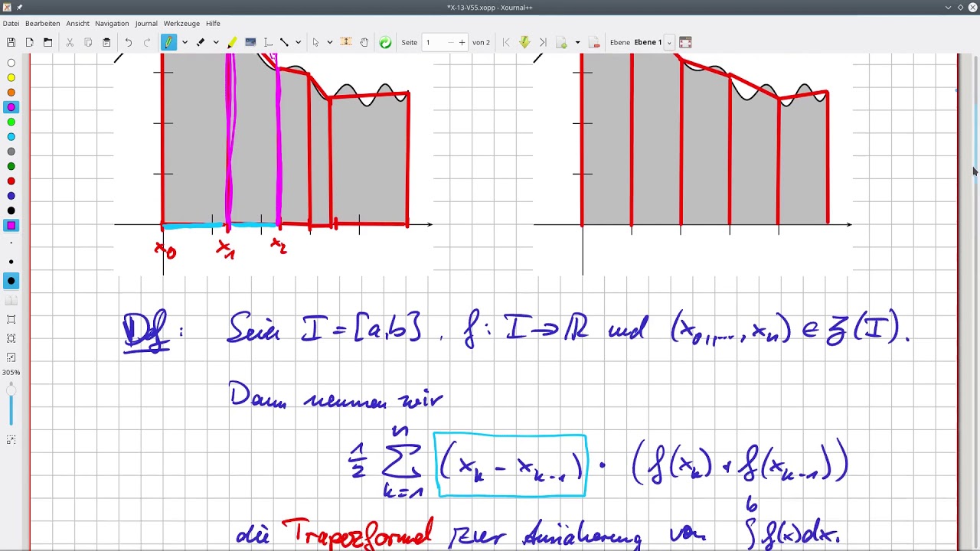Open the Hilfe menu
Image resolution: width=980 pixels, height=551 pixels.
pyautogui.click(x=213, y=24)
